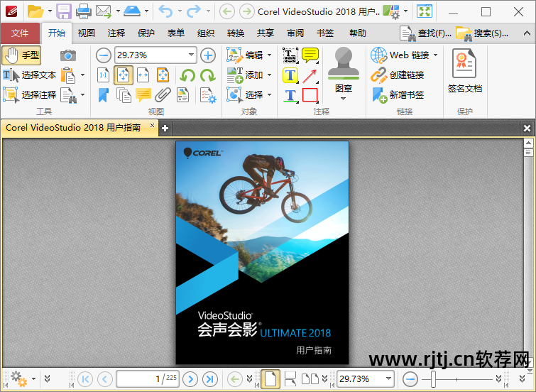Image resolution: width=536 pixels, height=392 pixels.
Task: Go to the next page arrow
Action: pos(190,379)
